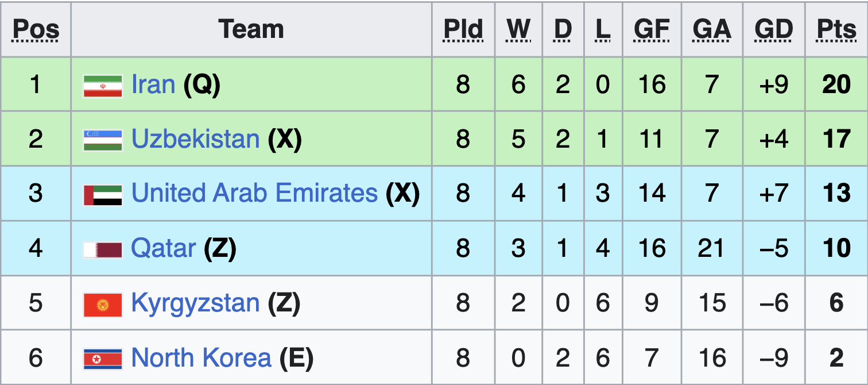The image size is (868, 385).
Task: Click the Kyrgyzstan flag icon
Action: (x=103, y=303)
